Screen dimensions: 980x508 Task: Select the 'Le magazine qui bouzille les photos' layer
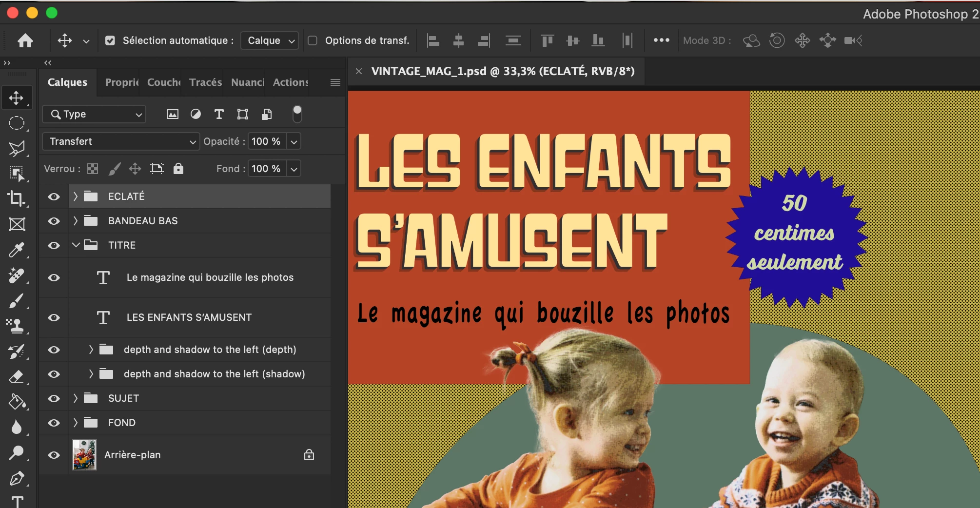click(199, 277)
